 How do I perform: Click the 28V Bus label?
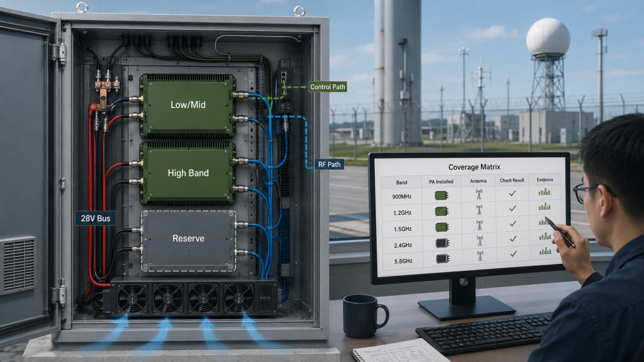(96, 218)
